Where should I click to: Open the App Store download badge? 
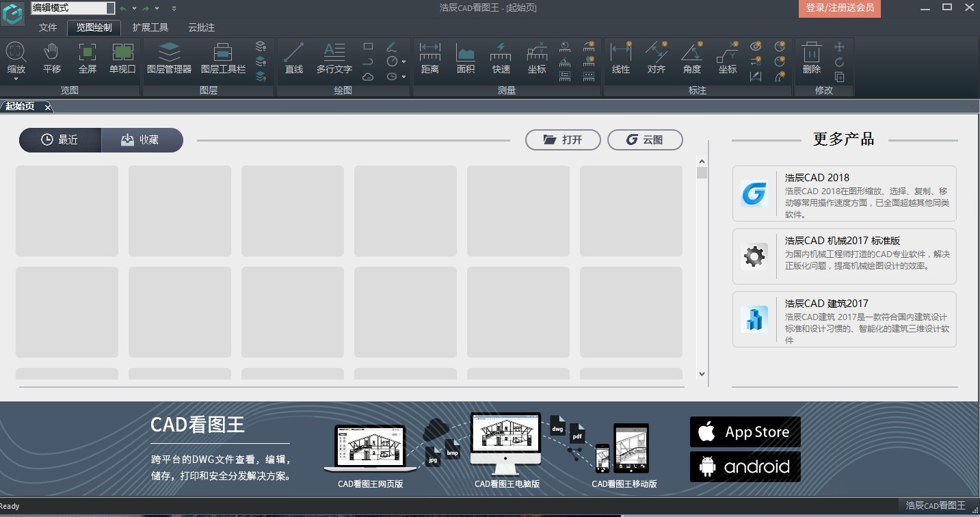(745, 432)
